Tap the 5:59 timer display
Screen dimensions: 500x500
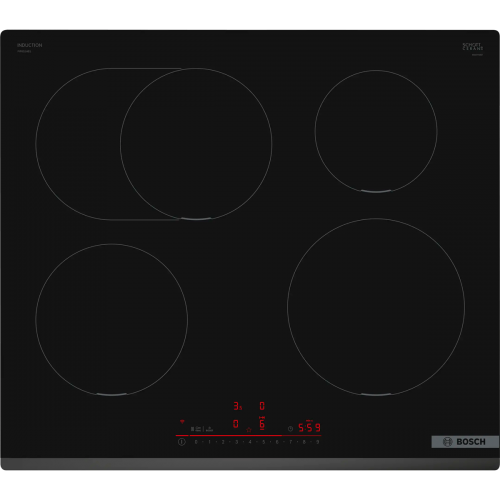pos(309,428)
